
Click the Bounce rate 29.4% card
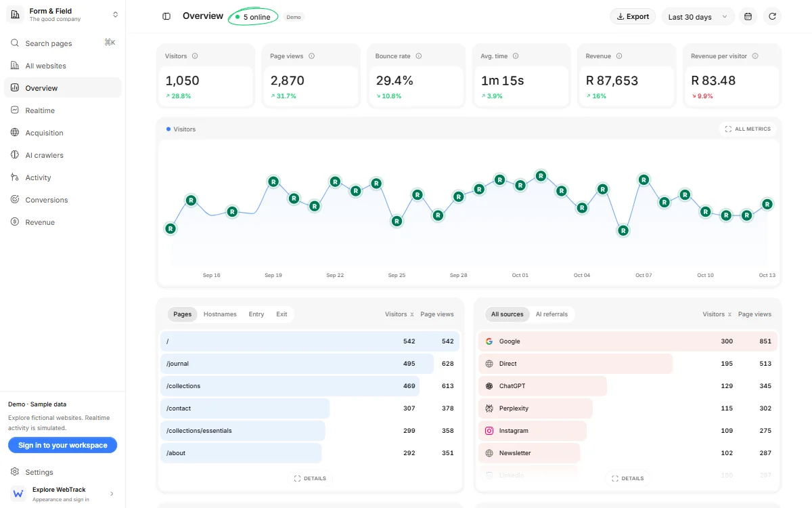click(416, 76)
